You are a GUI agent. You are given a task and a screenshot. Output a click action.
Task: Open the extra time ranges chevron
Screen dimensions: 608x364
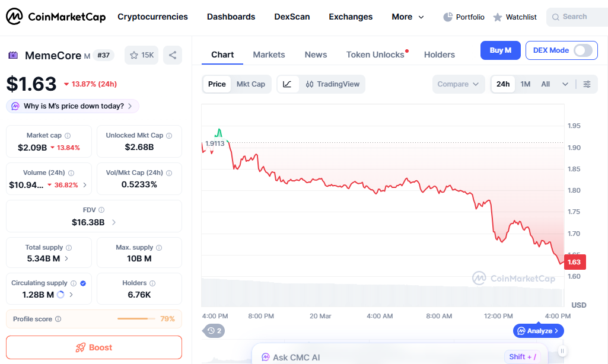tap(565, 84)
